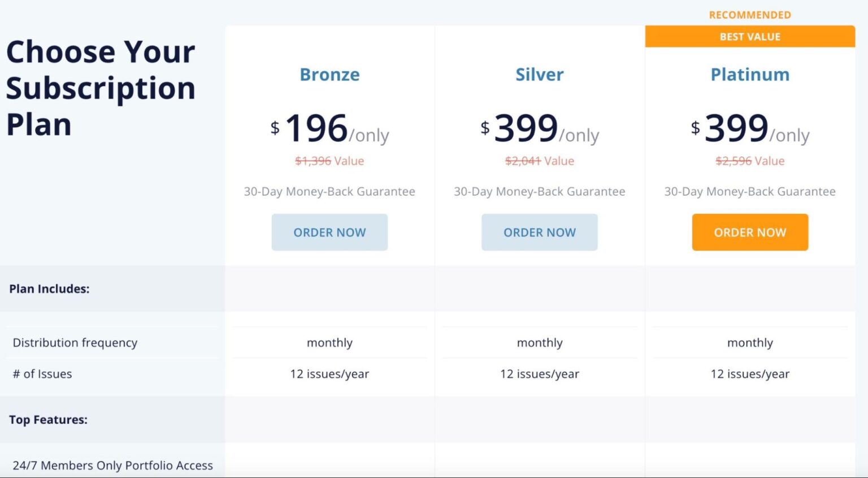
Task: Select the Platinum plan title
Action: click(x=750, y=74)
